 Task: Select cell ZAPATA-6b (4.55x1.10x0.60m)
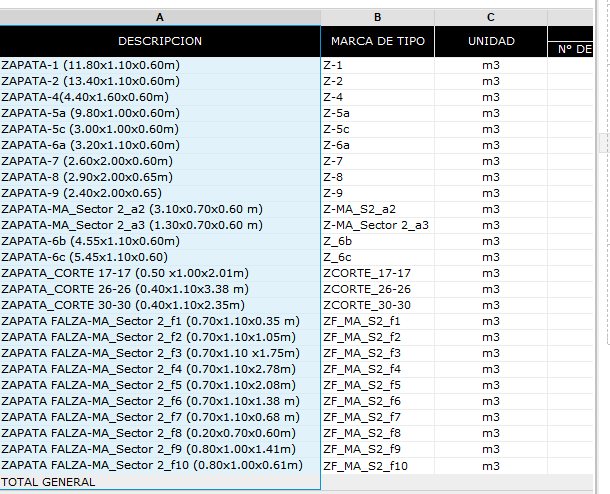[160, 241]
